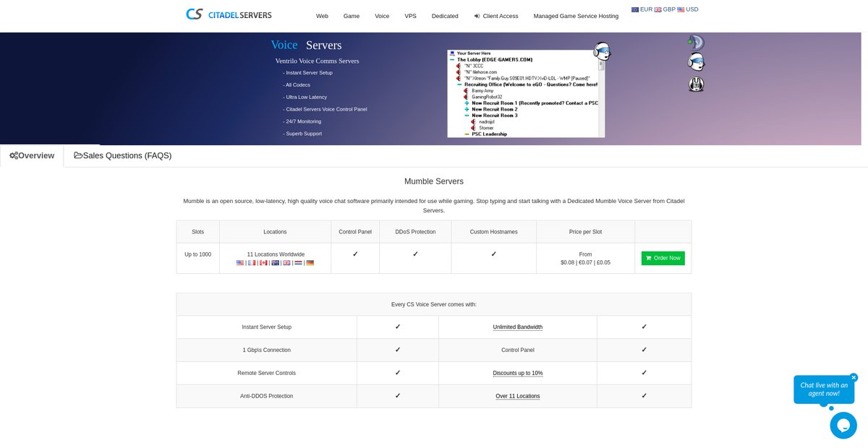This screenshot has width=868, height=448.
Task: Select the Ventrilo headset icon on the banner's right edge
Action: 697,61
